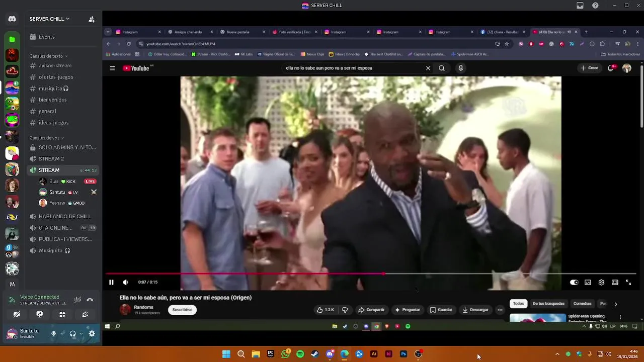Open Discord user settings gear
644x362 pixels.
(x=92, y=333)
